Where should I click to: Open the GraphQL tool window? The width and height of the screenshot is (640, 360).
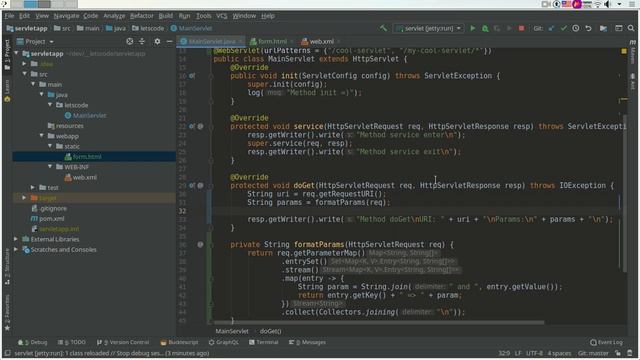point(223,342)
